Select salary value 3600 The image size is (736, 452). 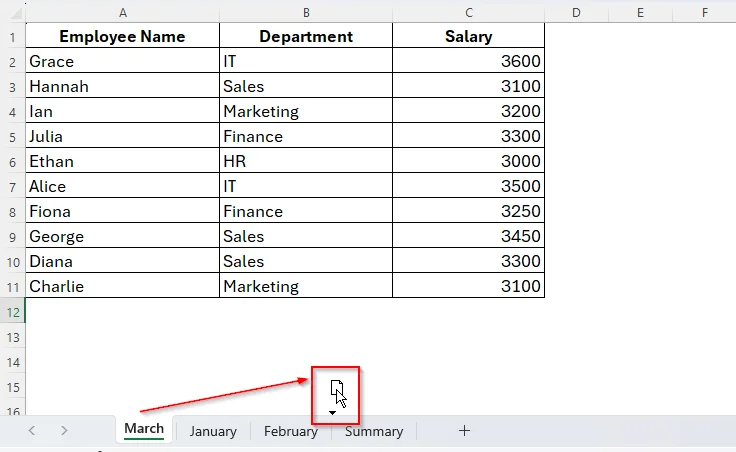coord(468,61)
